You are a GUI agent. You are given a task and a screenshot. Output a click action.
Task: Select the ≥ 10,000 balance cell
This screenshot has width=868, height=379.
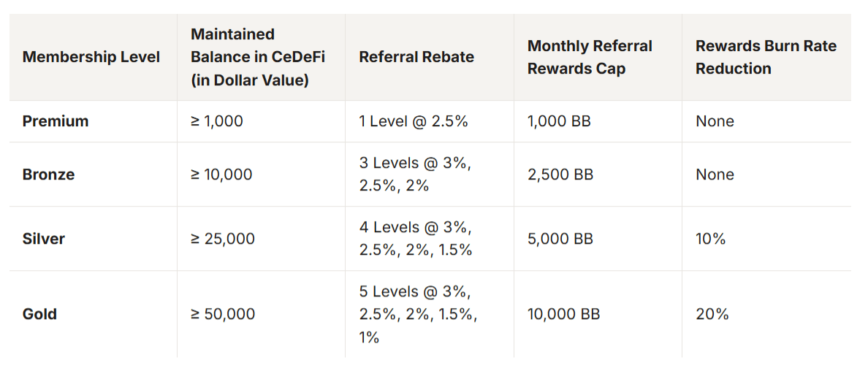(221, 175)
